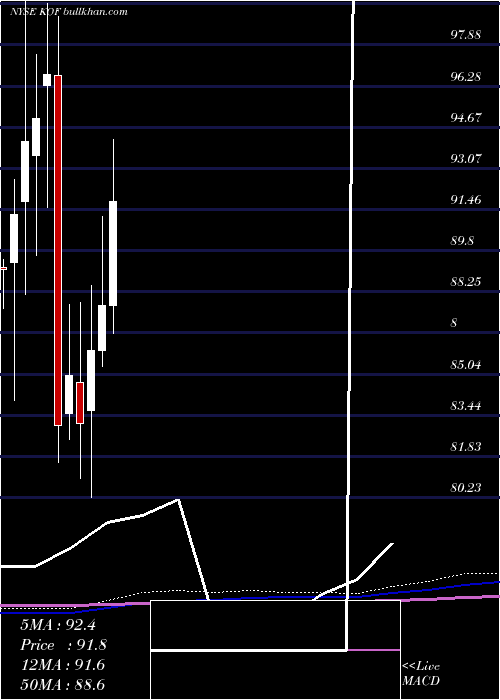Select the 83.44 price axis label
This screenshot has width=500, height=700.
click(x=466, y=406)
